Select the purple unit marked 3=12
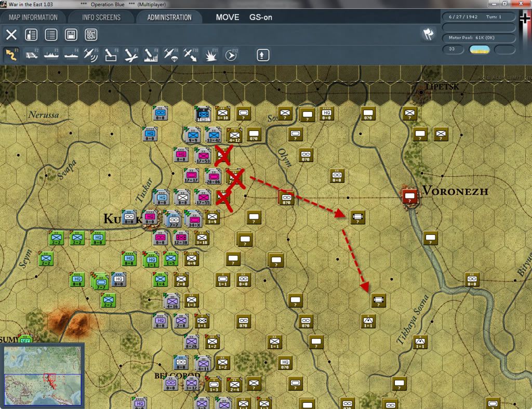This screenshot has width=532, height=409. (x=191, y=384)
